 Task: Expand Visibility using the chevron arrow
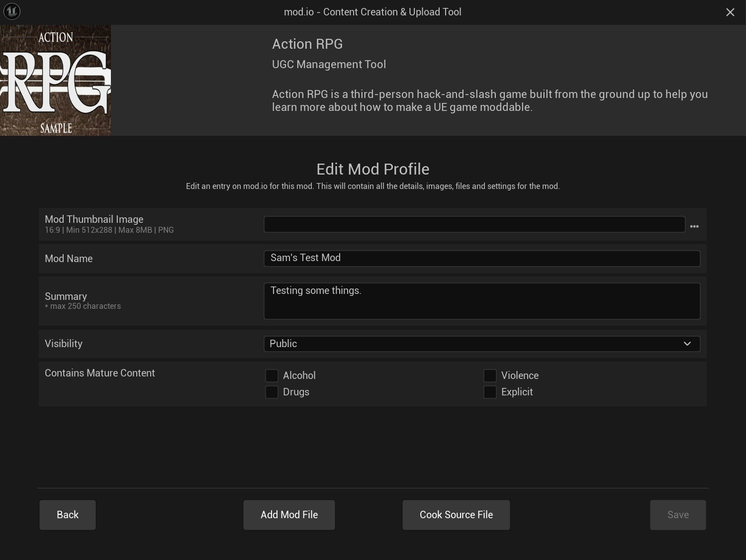[687, 344]
